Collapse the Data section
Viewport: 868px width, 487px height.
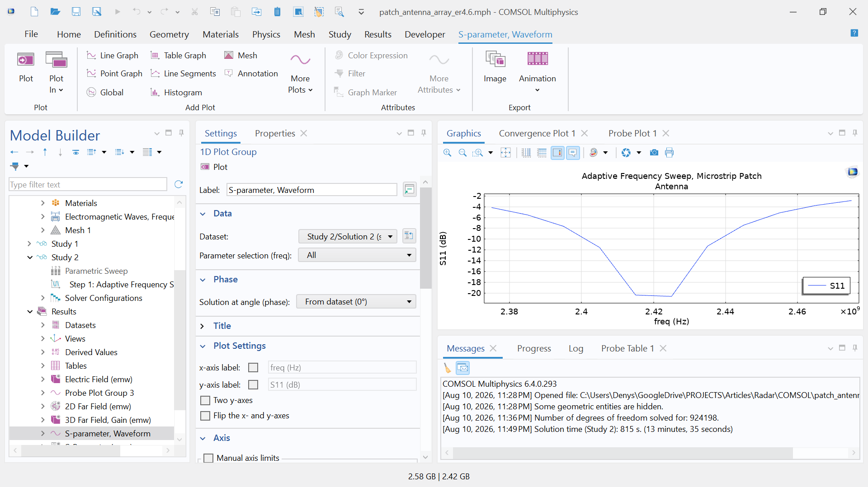[x=203, y=214]
